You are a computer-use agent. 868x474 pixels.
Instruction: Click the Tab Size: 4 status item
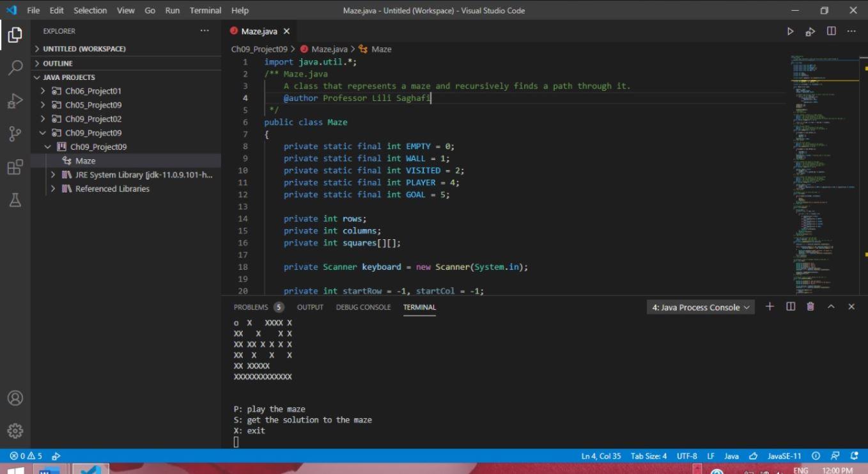click(x=648, y=456)
